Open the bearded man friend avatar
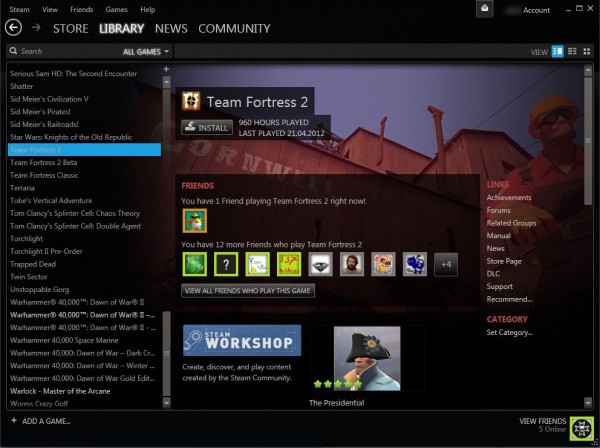This screenshot has width=600, height=448. (x=352, y=264)
